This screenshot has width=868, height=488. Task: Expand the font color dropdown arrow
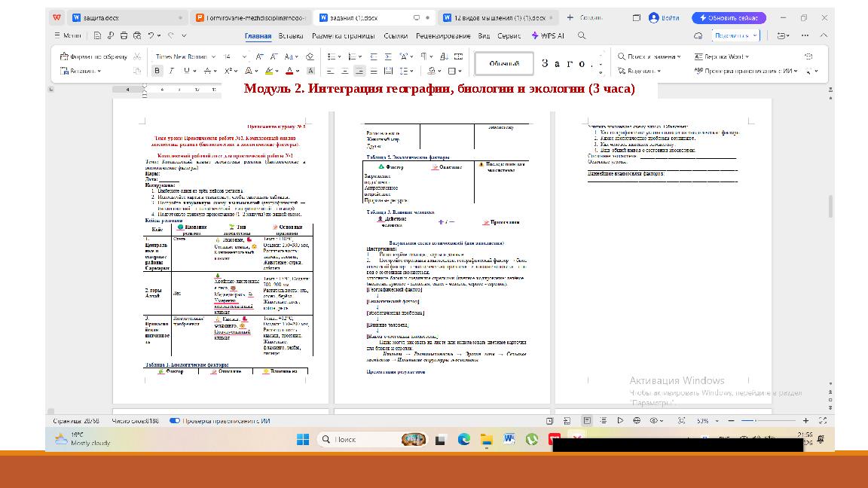coord(298,70)
